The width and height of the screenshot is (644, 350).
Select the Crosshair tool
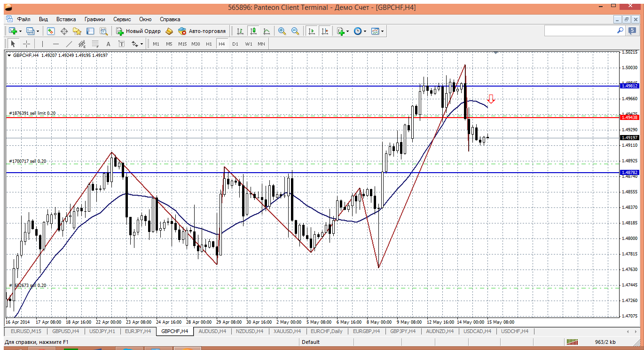tap(27, 44)
